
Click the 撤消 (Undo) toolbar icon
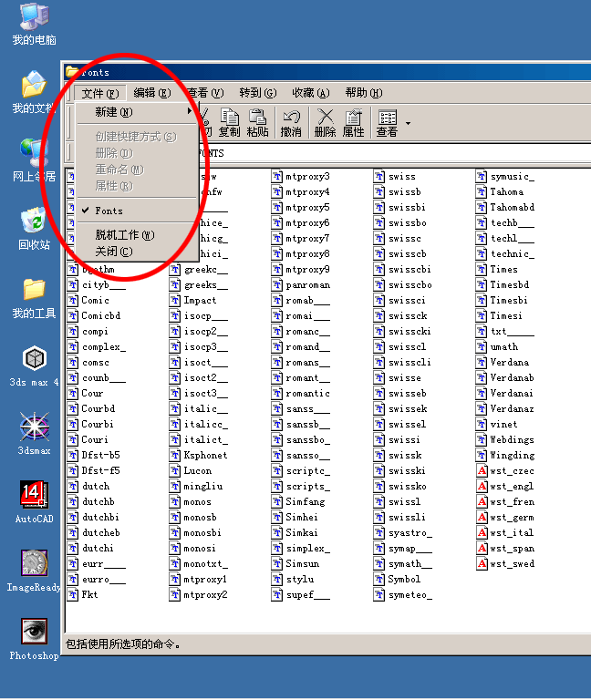291,122
